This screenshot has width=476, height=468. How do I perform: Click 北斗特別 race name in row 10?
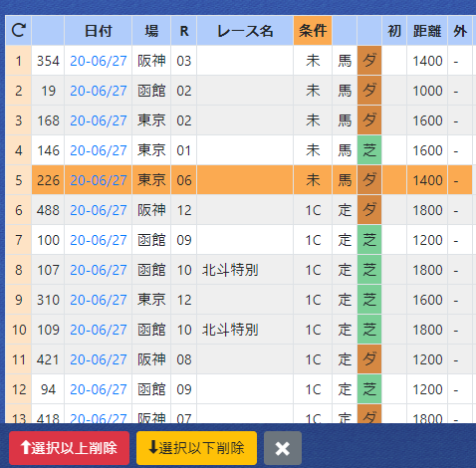click(x=230, y=330)
